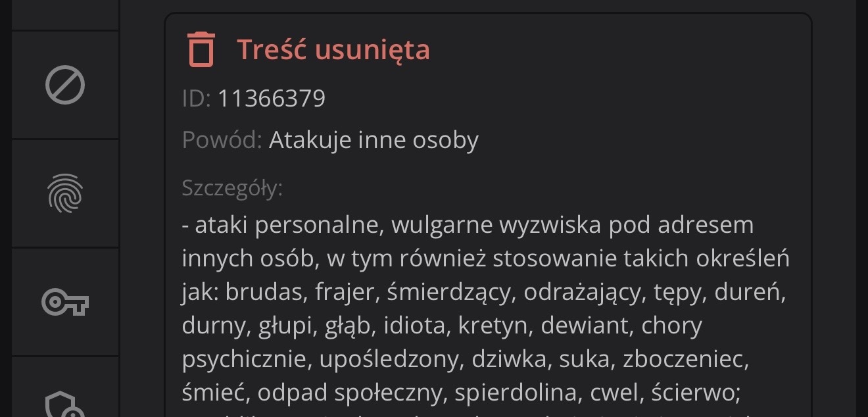The image size is (868, 417).
Task: Open the shield icon at the sidebar bottom
Action: (65, 403)
